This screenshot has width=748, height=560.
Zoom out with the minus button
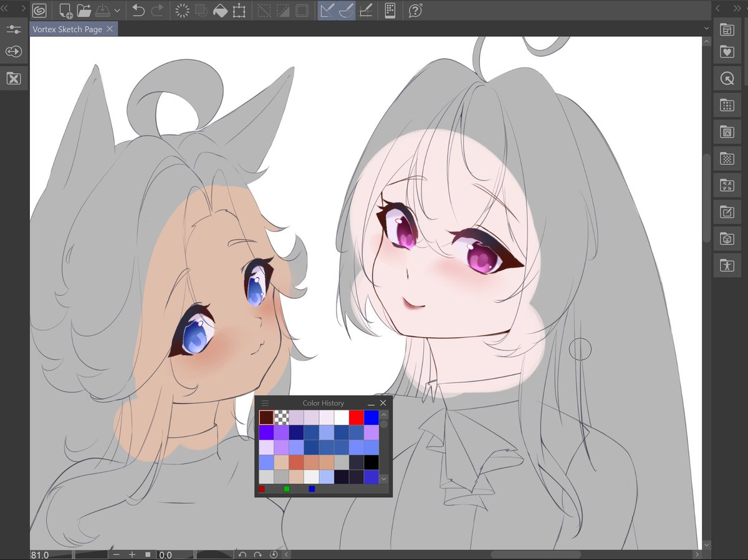[x=117, y=554]
